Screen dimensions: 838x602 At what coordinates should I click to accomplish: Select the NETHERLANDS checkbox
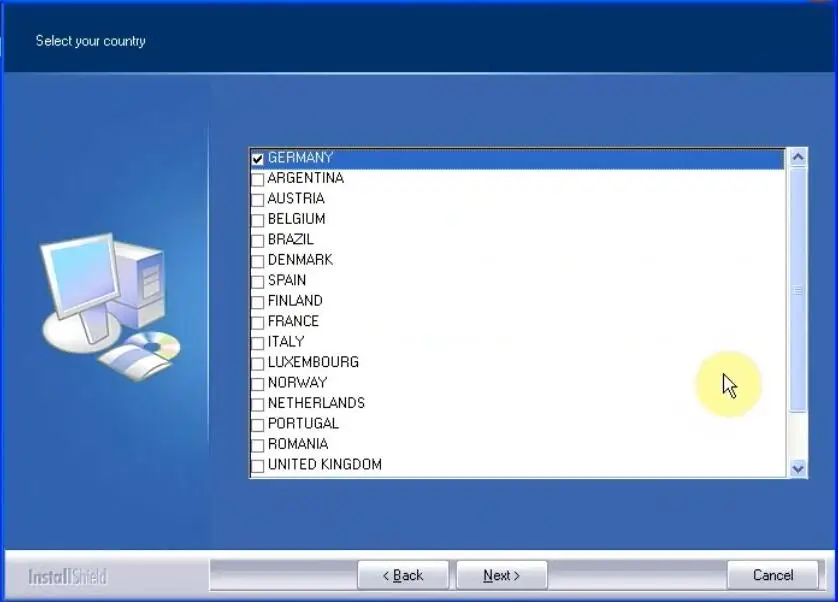point(258,404)
